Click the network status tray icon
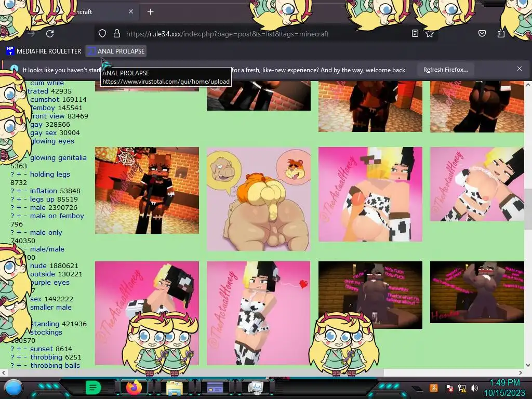 [x=462, y=388]
